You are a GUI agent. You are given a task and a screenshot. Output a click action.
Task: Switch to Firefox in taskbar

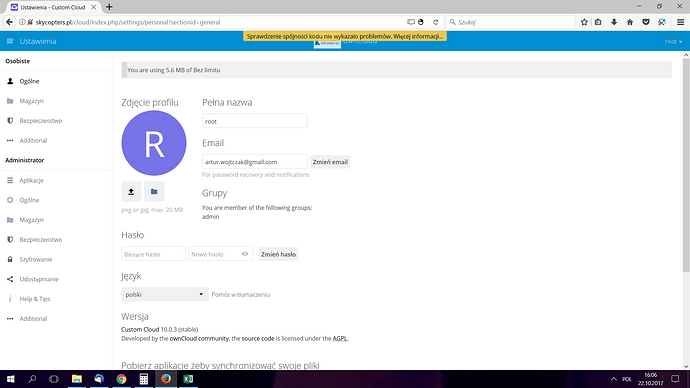166,379
